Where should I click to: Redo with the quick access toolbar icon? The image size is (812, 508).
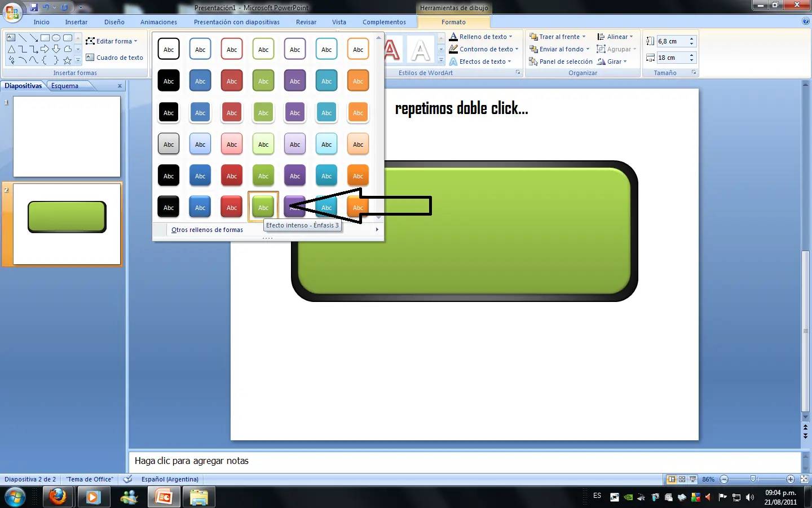(x=64, y=7)
